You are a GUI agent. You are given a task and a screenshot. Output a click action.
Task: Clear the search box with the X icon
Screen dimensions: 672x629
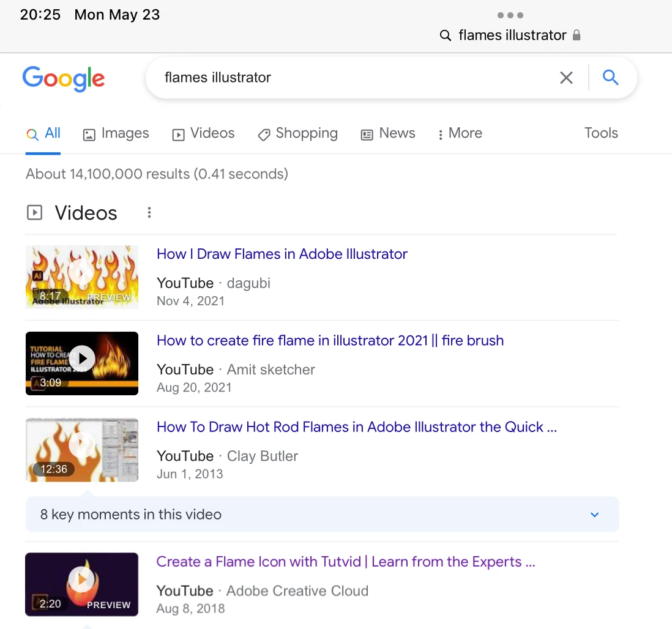pos(566,78)
